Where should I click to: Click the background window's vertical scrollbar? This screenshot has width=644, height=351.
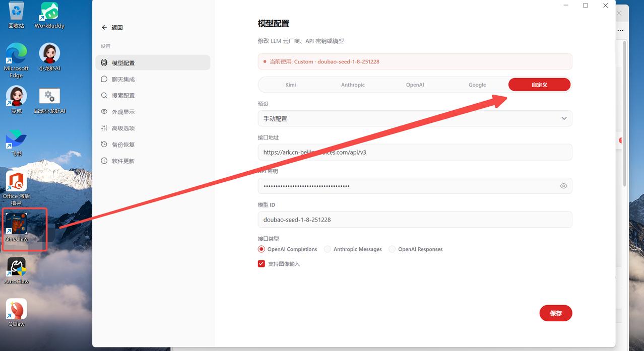point(625,113)
